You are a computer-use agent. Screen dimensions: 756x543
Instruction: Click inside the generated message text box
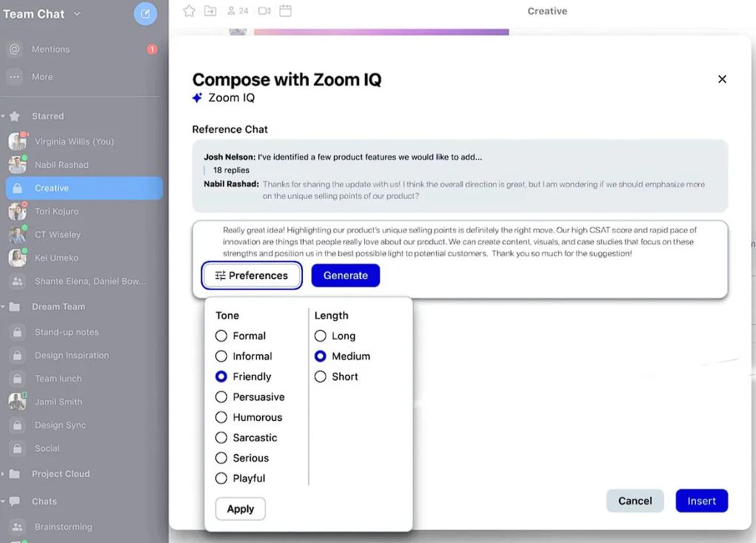point(459,242)
